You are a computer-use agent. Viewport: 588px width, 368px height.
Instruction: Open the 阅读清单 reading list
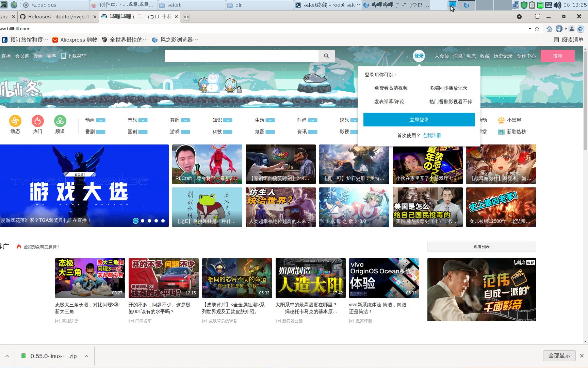pos(569,40)
